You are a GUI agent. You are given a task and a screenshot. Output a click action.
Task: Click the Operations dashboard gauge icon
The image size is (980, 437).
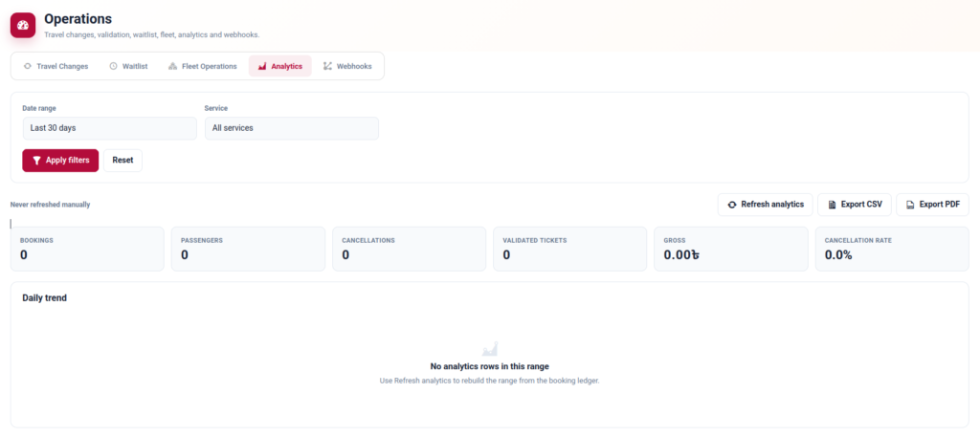(23, 26)
